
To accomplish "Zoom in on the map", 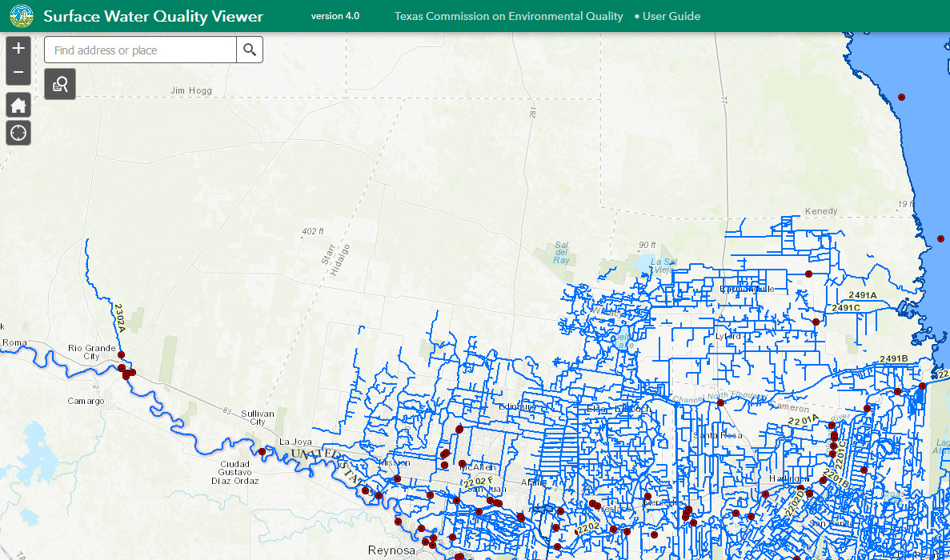I will click(x=18, y=48).
